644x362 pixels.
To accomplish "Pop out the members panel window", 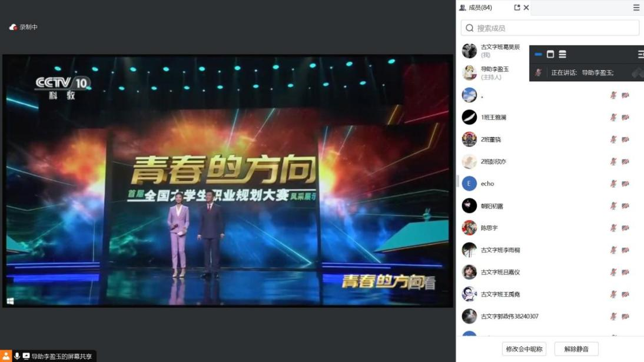I will pos(517,8).
